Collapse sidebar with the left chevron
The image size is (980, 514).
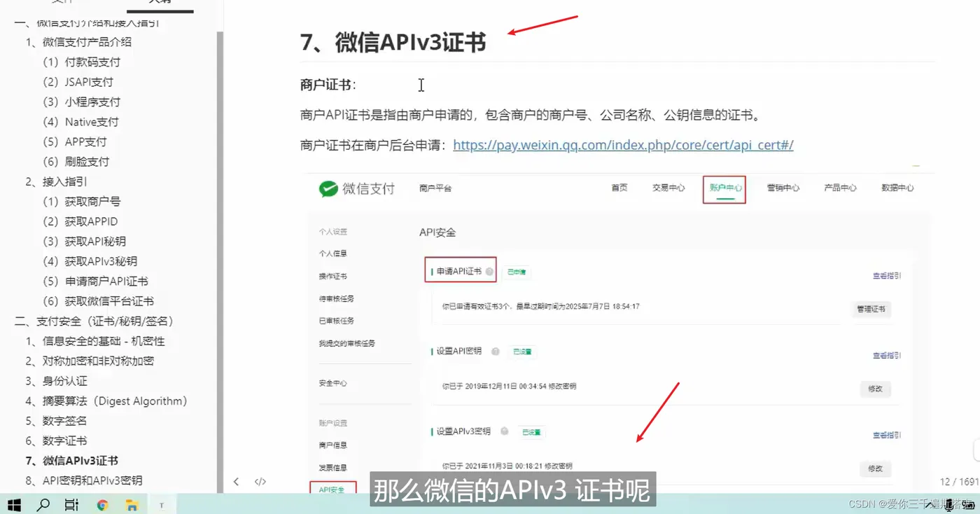[x=237, y=482]
